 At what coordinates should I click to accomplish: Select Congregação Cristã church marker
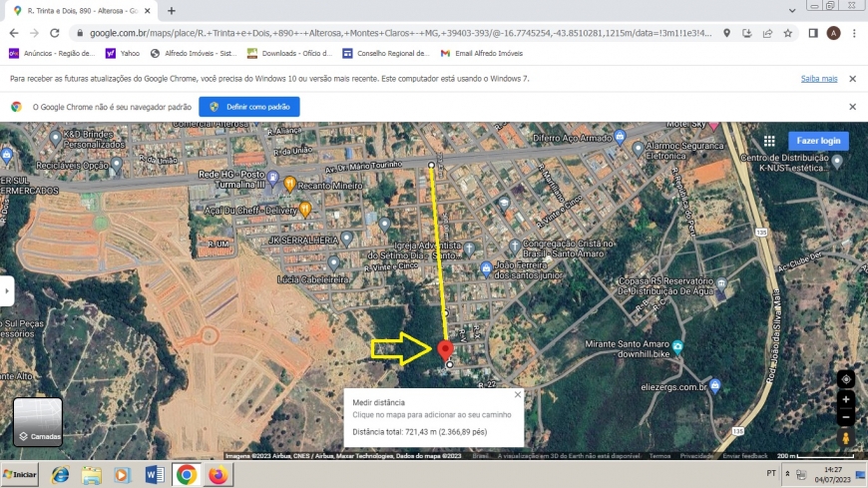point(514,245)
